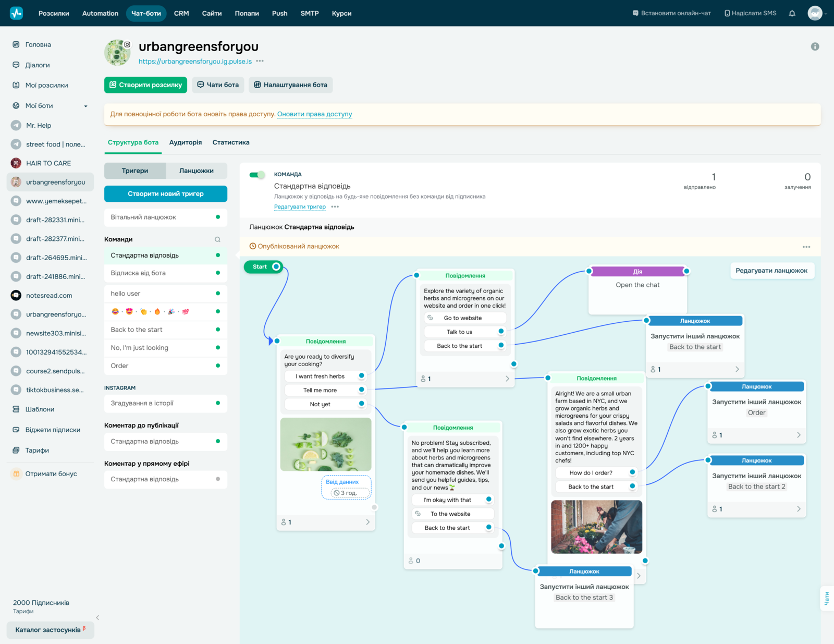Open the Чати side tab

point(827,598)
